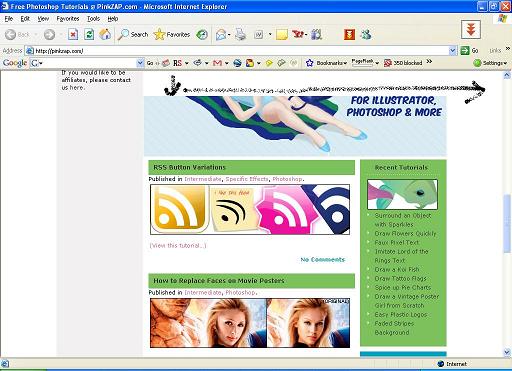This screenshot has width=512, height=371.
Task: Click the Edit with Word icon
Action: coord(259,34)
